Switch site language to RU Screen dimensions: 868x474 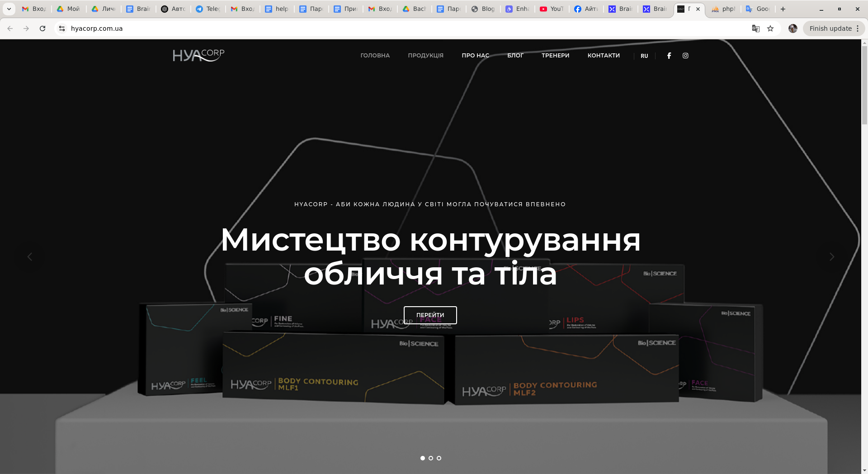tap(644, 56)
